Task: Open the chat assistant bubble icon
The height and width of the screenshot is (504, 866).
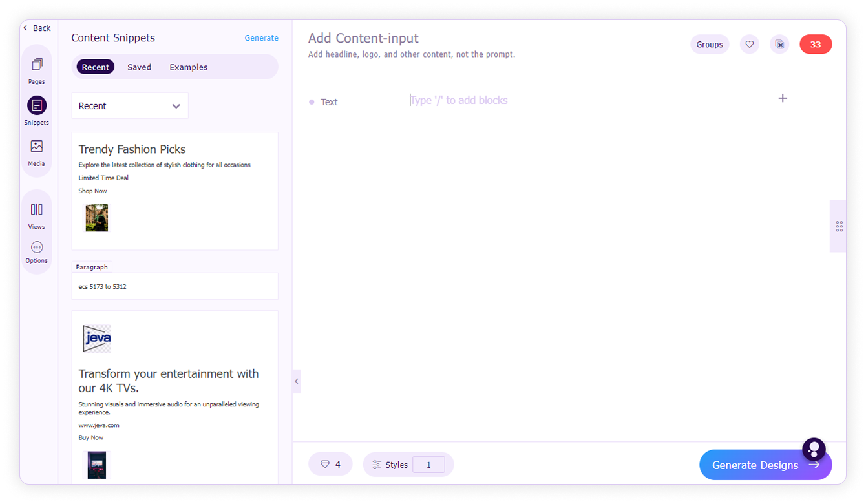Action: (814, 449)
